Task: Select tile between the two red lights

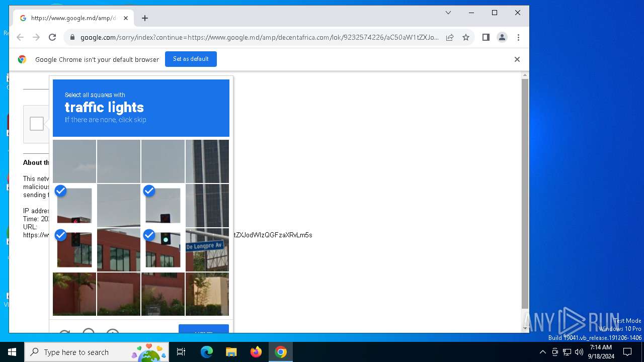Action: [119, 206]
